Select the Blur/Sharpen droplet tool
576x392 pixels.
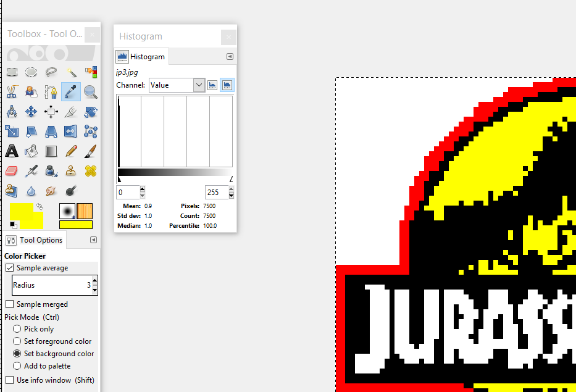[31, 191]
